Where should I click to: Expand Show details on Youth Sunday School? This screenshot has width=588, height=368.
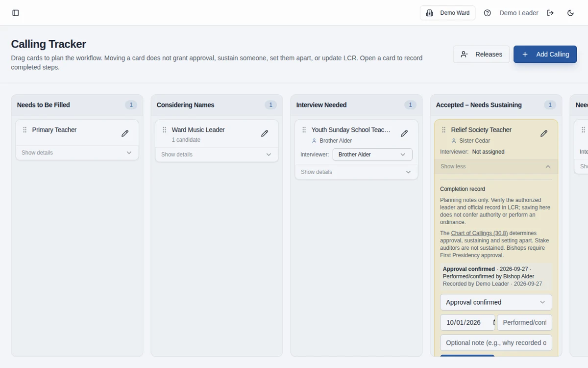356,172
